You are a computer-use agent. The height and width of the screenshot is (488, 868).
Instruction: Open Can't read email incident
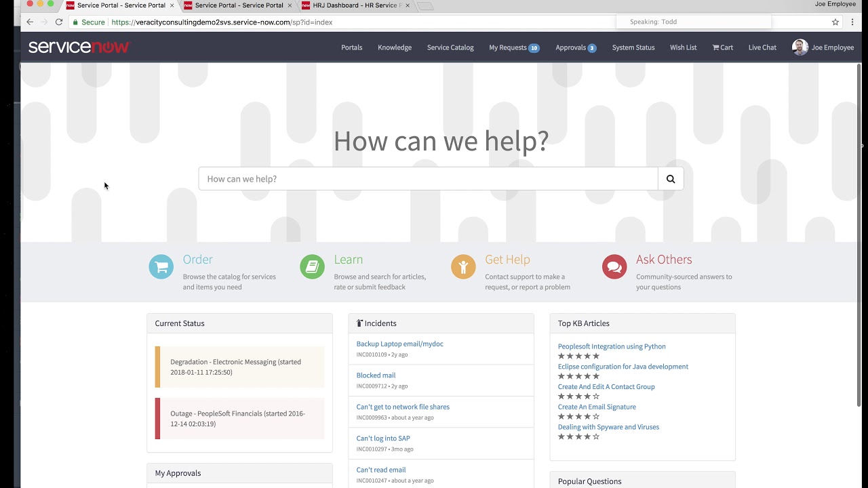coord(381,470)
